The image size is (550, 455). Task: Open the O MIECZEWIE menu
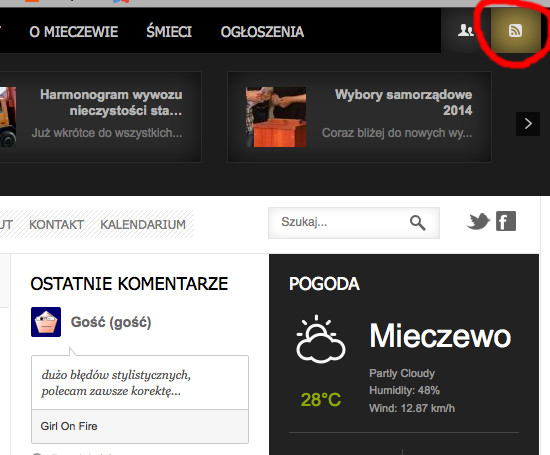pos(74,32)
